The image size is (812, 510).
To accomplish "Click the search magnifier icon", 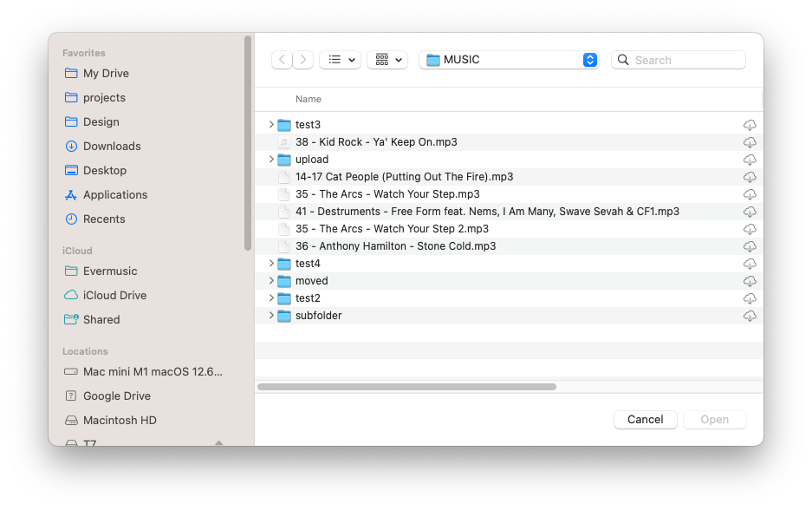I will pos(623,59).
